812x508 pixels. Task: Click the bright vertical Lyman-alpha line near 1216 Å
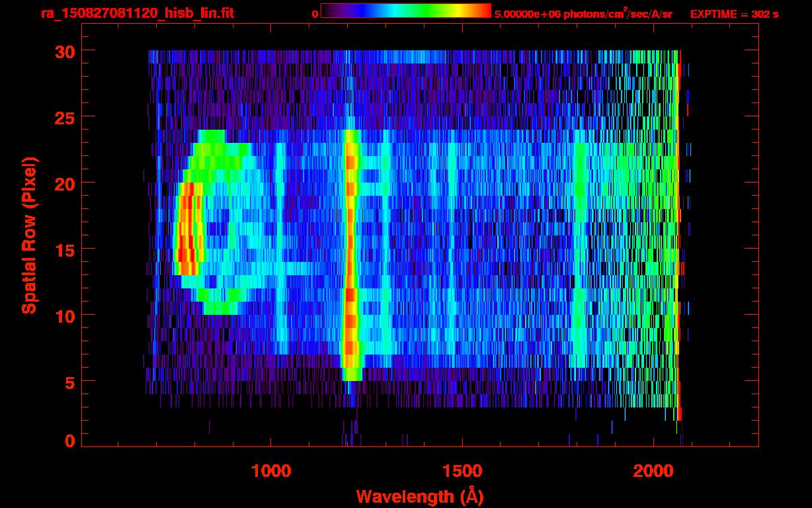click(x=350, y=255)
